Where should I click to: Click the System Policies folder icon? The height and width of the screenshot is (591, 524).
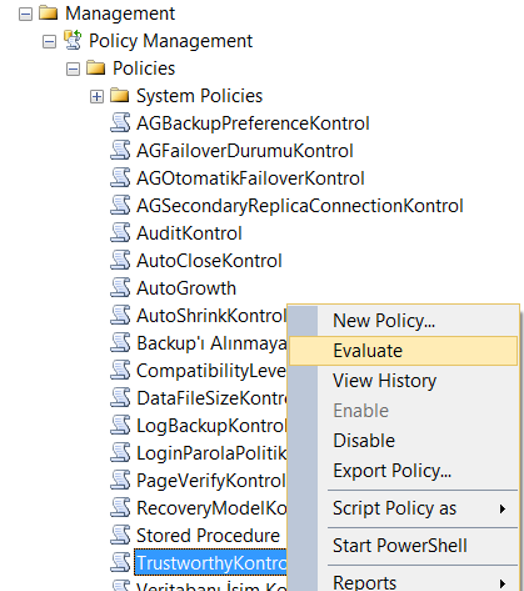pyautogui.click(x=120, y=95)
